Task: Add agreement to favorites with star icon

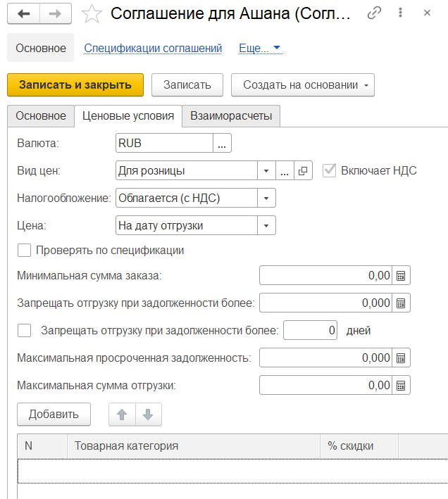Action: (x=92, y=13)
